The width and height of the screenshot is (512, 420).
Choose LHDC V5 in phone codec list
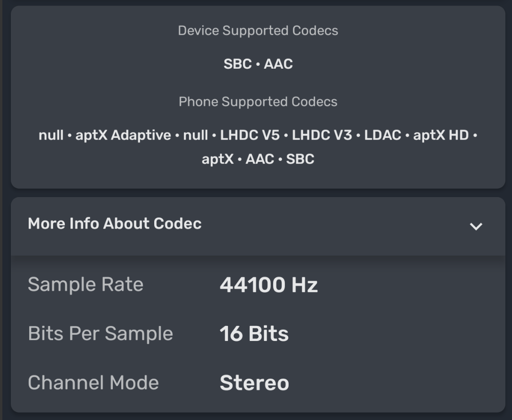click(x=250, y=135)
